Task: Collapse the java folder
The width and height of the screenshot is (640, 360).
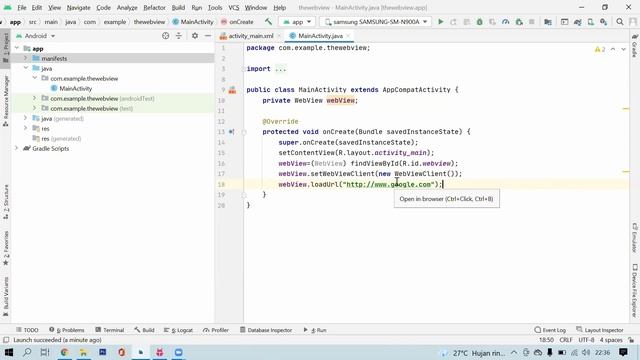Action: [26, 68]
